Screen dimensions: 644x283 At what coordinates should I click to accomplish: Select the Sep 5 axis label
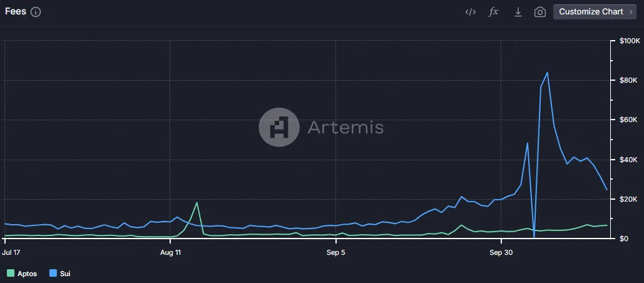coord(336,252)
